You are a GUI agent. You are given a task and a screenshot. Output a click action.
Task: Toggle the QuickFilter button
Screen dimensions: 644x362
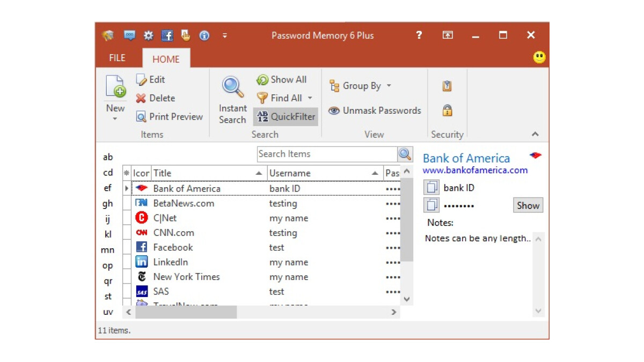[x=286, y=116]
